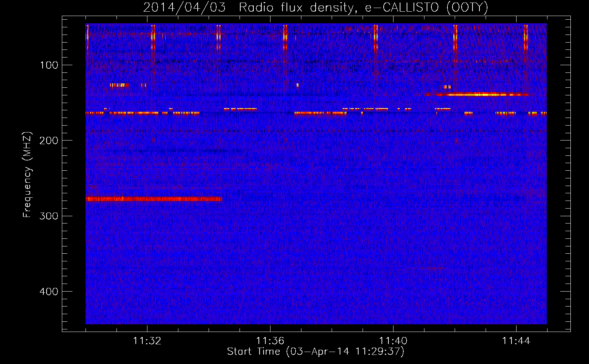Click the plot title 'Radio flux density, e-CALLISTO (OOTY)'
This screenshot has width=589, height=364.
click(x=363, y=7)
